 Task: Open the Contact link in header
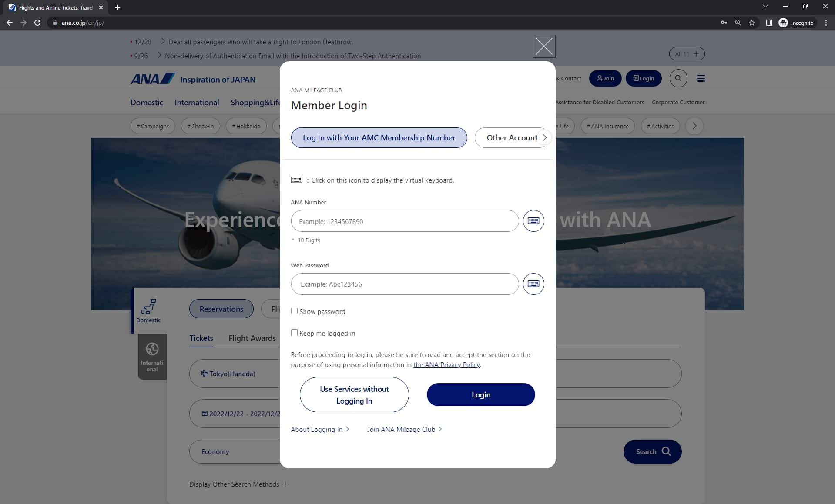coord(569,79)
